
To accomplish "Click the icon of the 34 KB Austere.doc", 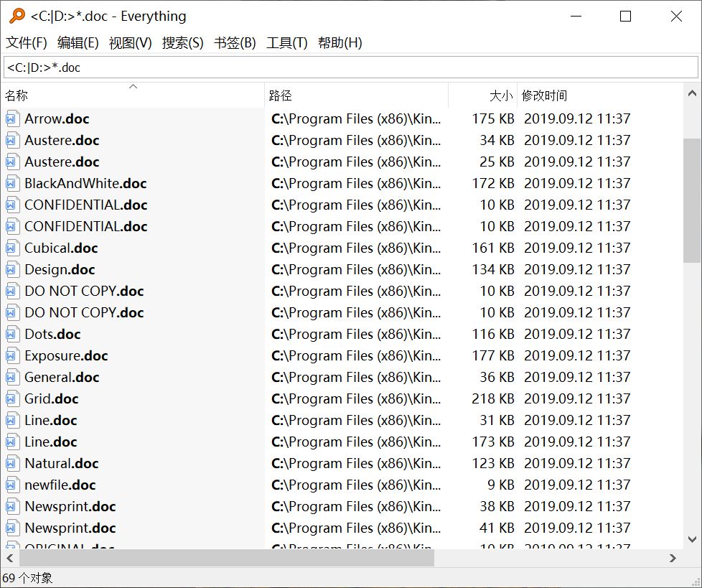I will click(11, 141).
